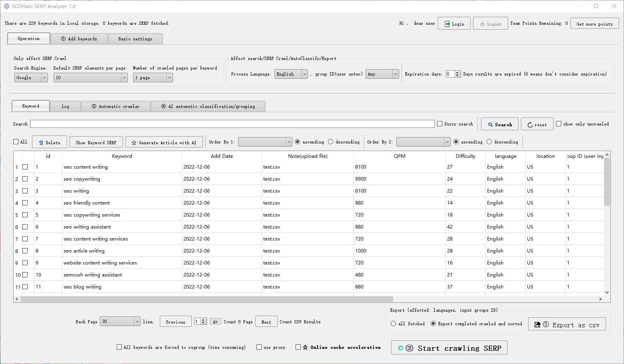
Task: Toggle show only uncrawled checkbox
Action: pyautogui.click(x=559, y=124)
